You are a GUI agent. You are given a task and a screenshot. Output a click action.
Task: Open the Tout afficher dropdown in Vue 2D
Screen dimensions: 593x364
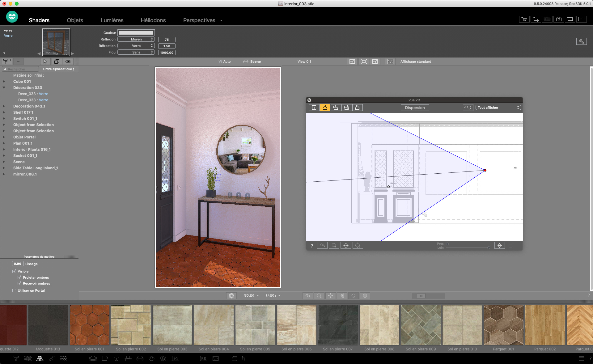(x=498, y=107)
